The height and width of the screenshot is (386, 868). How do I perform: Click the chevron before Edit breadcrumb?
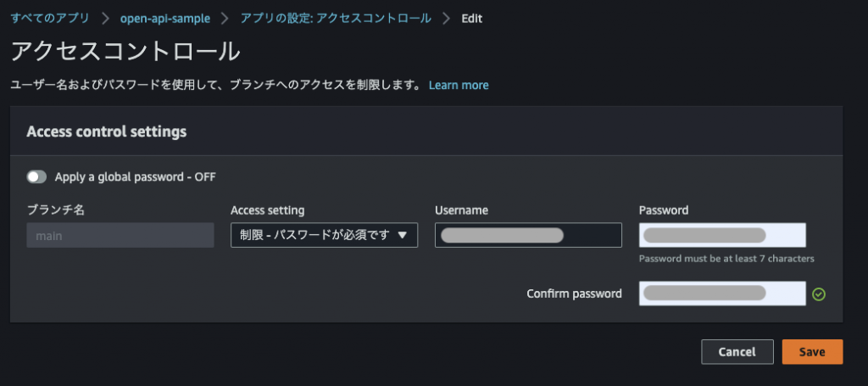[446, 19]
